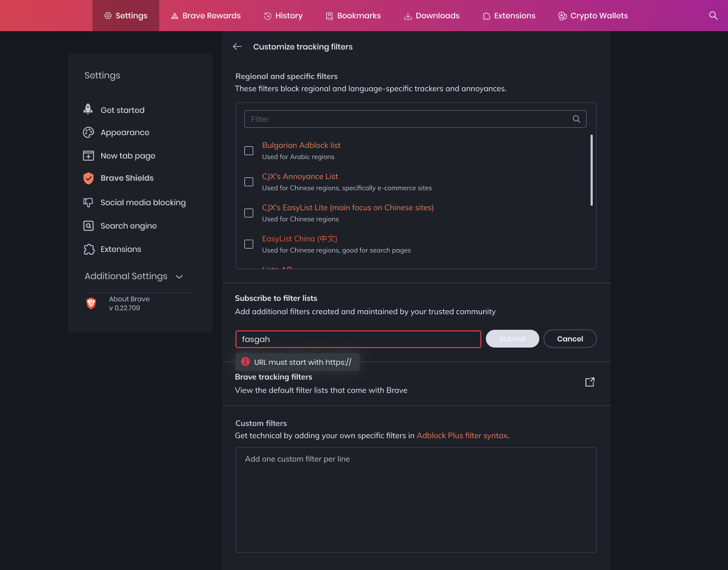Click the filter list scrollbar thumb
The width and height of the screenshot is (728, 570).
click(591, 170)
